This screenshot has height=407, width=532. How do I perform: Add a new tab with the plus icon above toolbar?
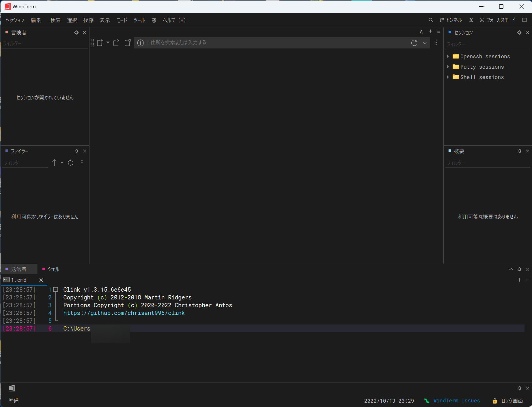point(430,31)
